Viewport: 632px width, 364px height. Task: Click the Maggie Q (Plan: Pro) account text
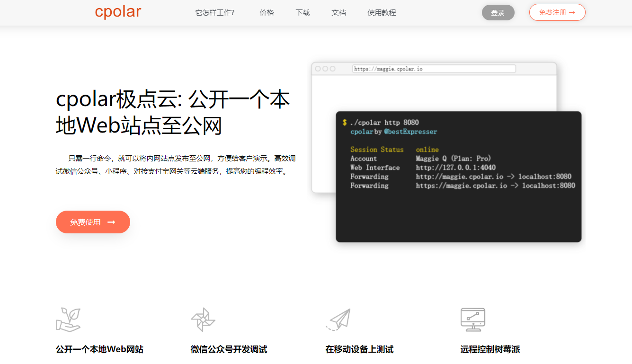[454, 159]
